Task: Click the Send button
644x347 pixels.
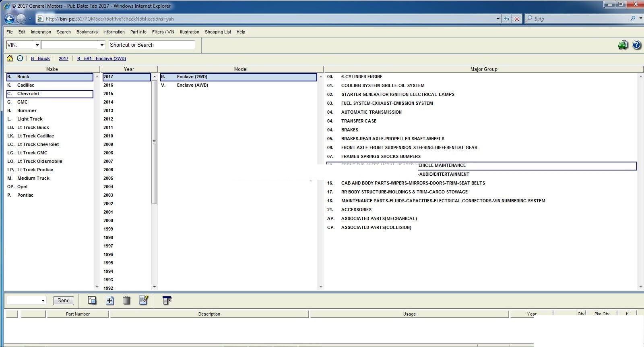Action: [64, 301]
